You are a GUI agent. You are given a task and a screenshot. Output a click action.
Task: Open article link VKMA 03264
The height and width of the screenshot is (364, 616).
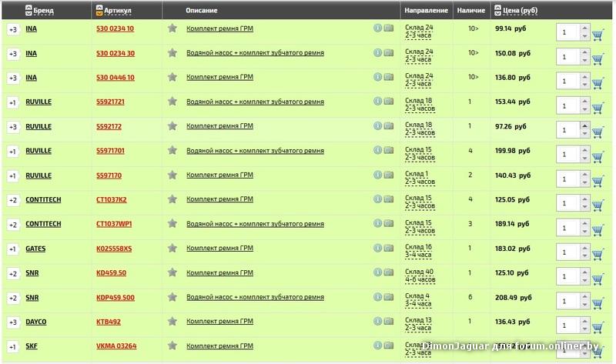[116, 346]
